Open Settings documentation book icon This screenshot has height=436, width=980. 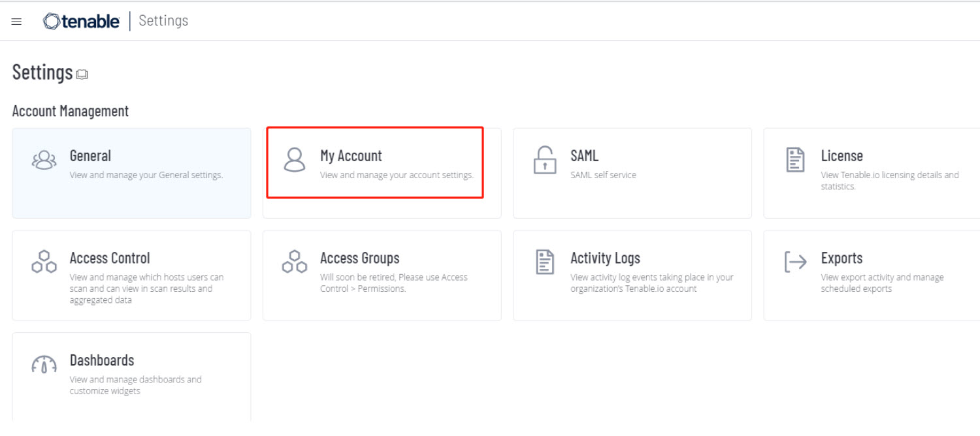pos(82,75)
